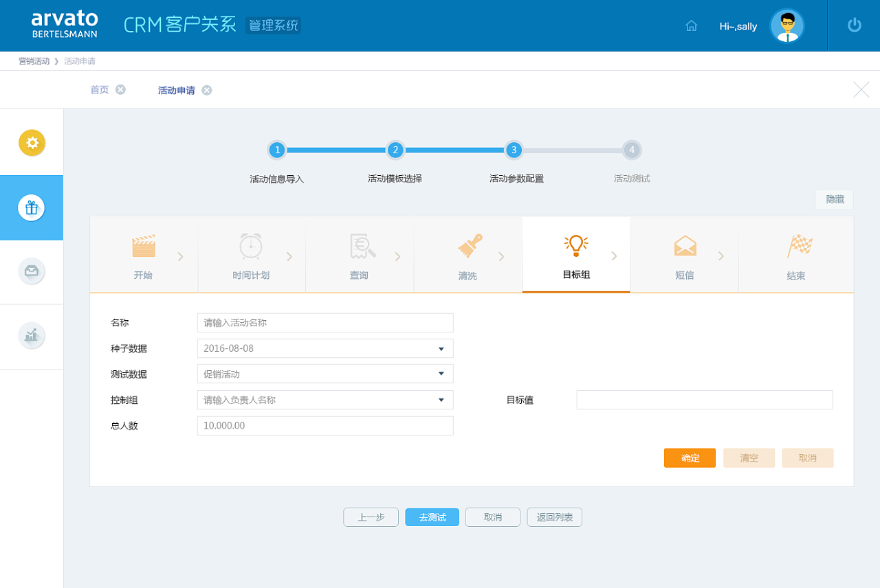Viewport: 880px width, 588px height.
Task: Click the 名称 activity name input field
Action: click(x=324, y=322)
